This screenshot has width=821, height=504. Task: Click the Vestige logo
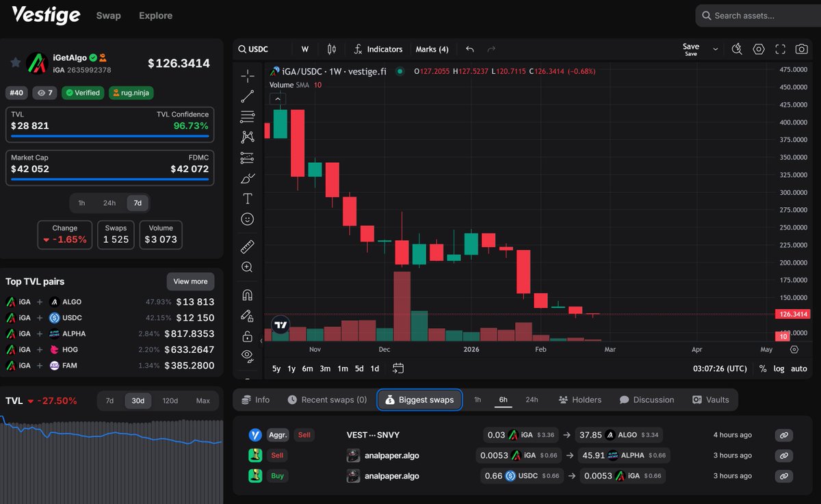pyautogui.click(x=45, y=15)
